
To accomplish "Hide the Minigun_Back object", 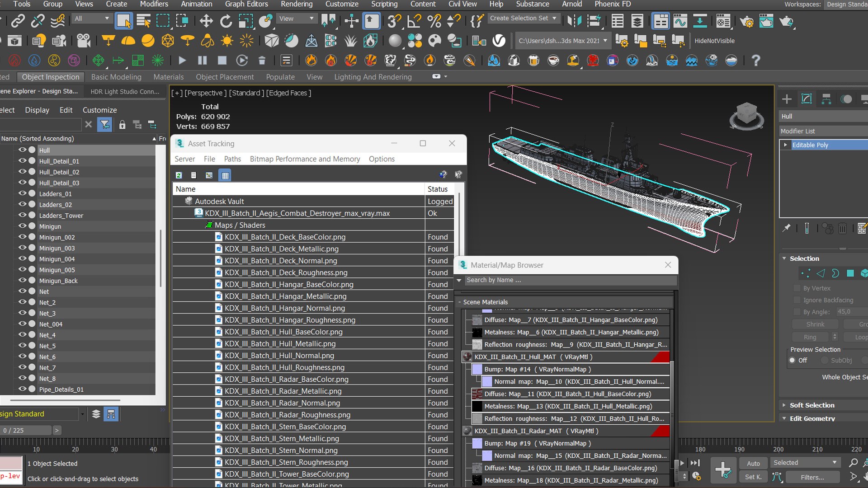I will tap(22, 280).
